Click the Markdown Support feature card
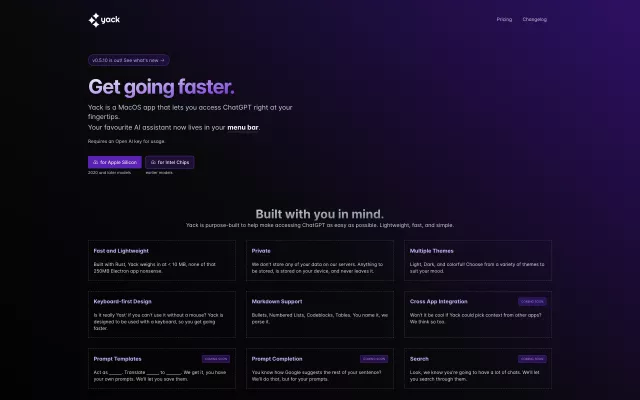 coord(319,310)
